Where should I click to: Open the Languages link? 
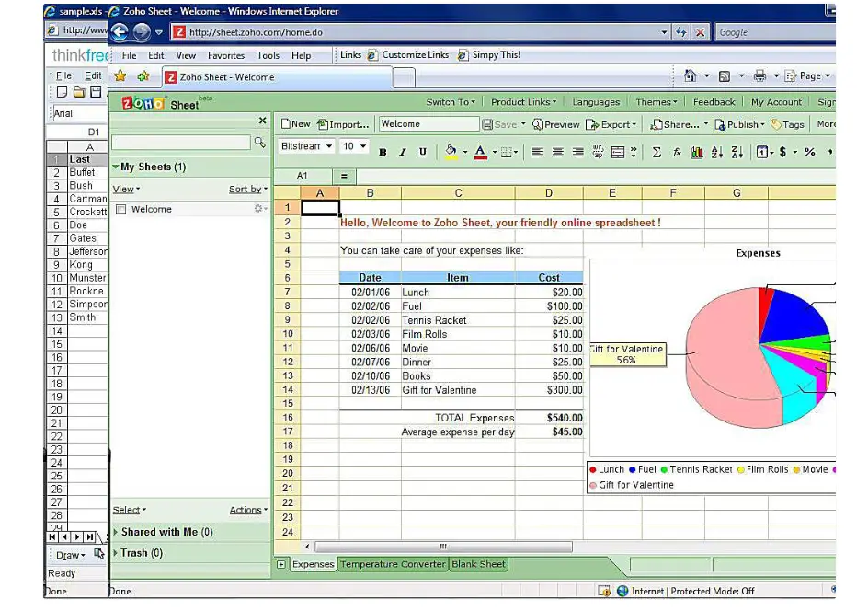click(596, 102)
